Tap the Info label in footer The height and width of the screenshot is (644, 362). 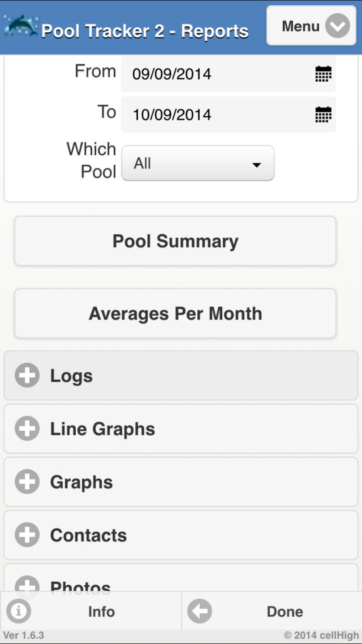tap(101, 611)
